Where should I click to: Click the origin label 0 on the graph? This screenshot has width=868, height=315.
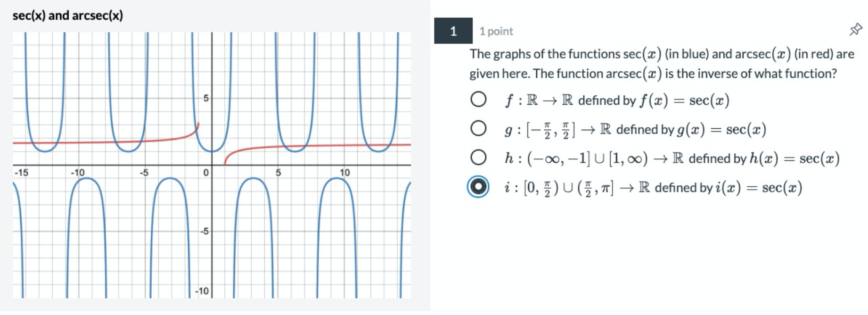pyautogui.click(x=206, y=173)
